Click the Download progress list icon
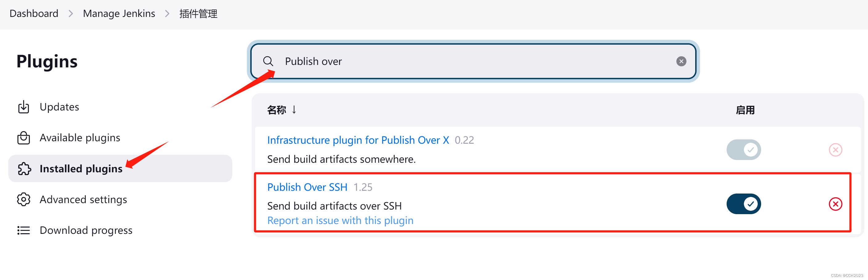This screenshot has height=280, width=868. click(24, 230)
